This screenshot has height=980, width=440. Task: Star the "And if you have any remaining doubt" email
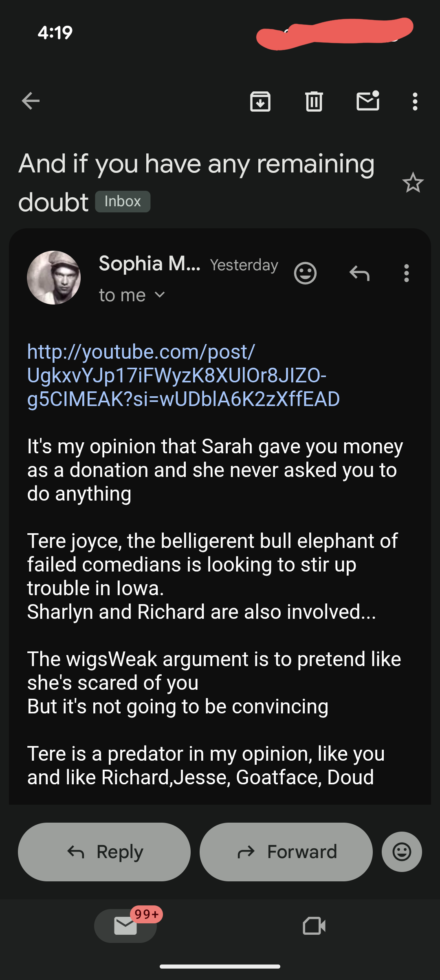(413, 183)
